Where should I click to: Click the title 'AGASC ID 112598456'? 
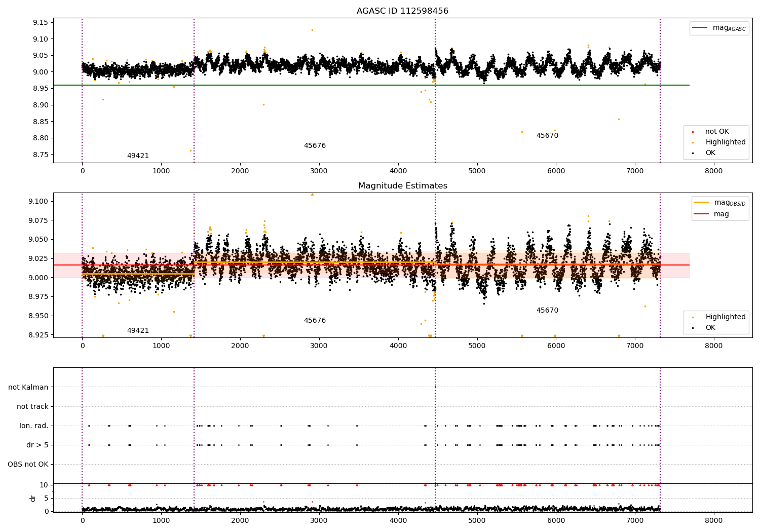(x=402, y=11)
